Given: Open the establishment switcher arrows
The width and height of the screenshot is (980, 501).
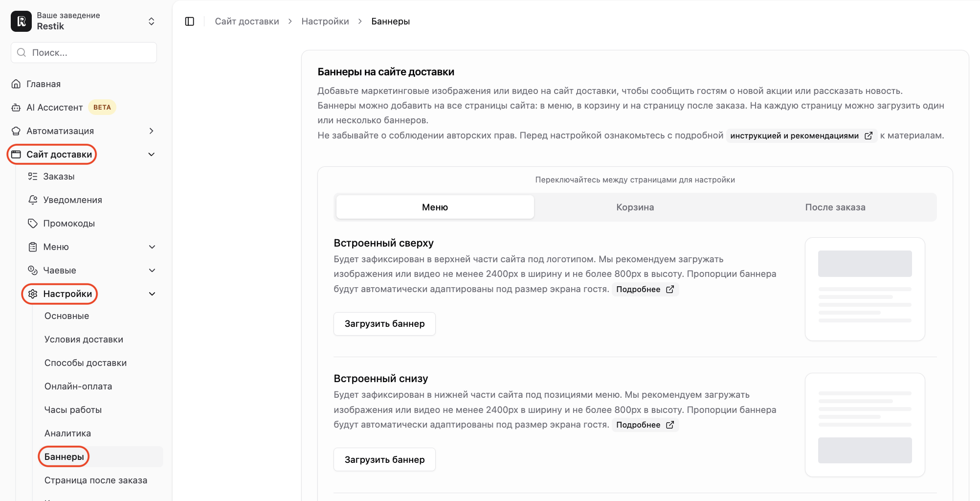Looking at the screenshot, I should pyautogui.click(x=152, y=22).
